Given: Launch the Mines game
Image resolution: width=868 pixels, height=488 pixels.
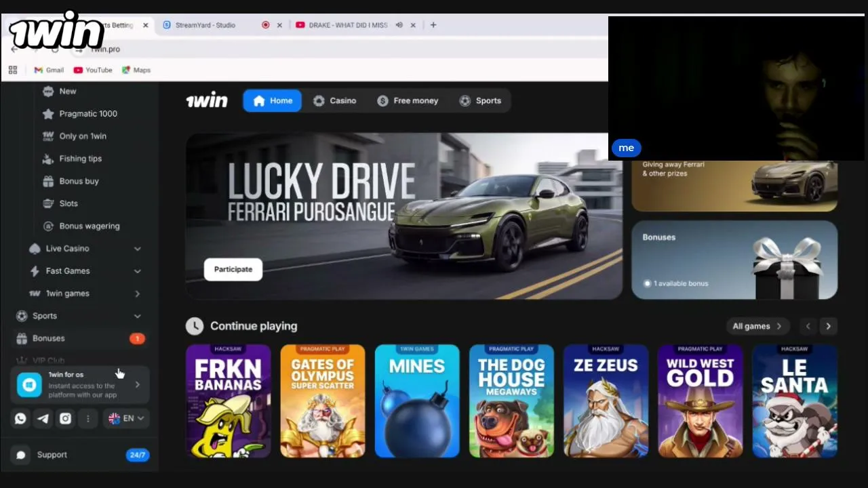Looking at the screenshot, I should (417, 401).
